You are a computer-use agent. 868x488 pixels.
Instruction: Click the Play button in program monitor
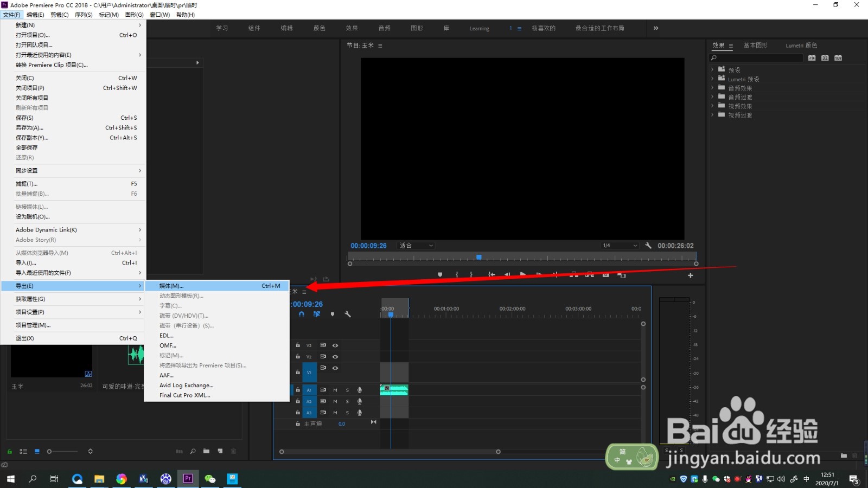pyautogui.click(x=523, y=275)
